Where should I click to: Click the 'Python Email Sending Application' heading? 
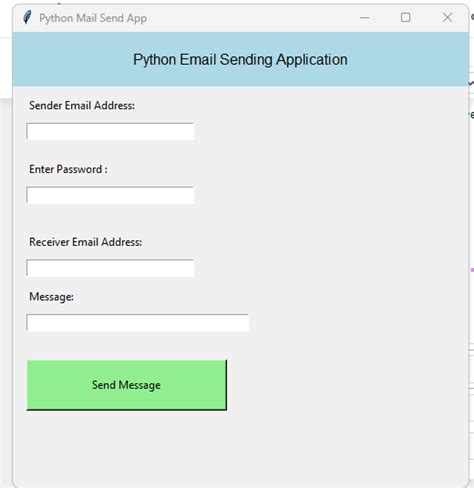[240, 60]
